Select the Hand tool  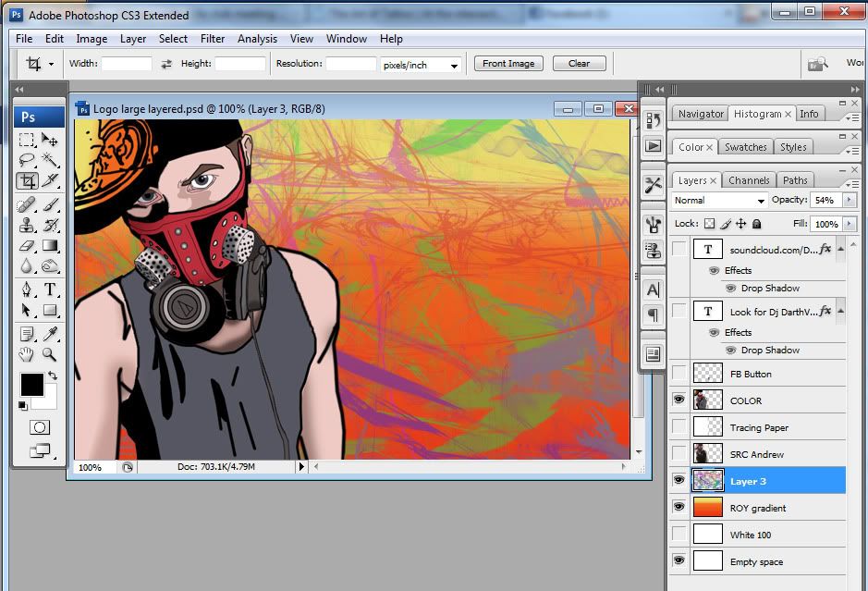27,354
